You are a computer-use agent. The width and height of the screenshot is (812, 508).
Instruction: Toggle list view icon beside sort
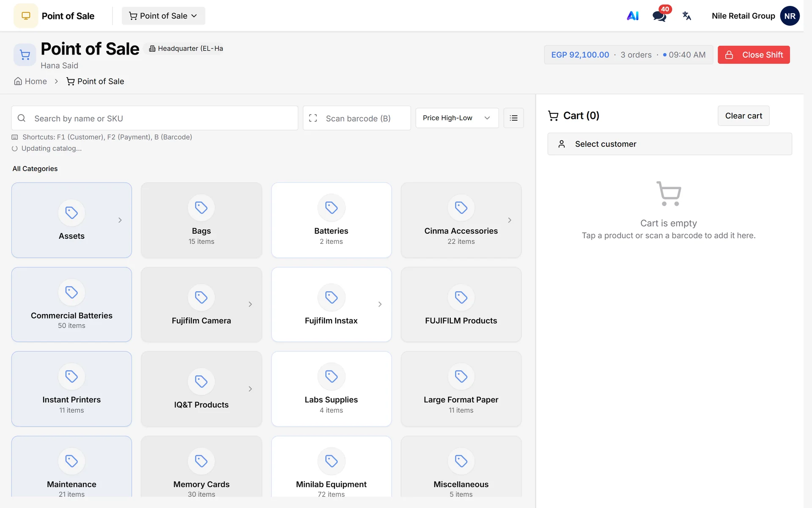click(513, 118)
